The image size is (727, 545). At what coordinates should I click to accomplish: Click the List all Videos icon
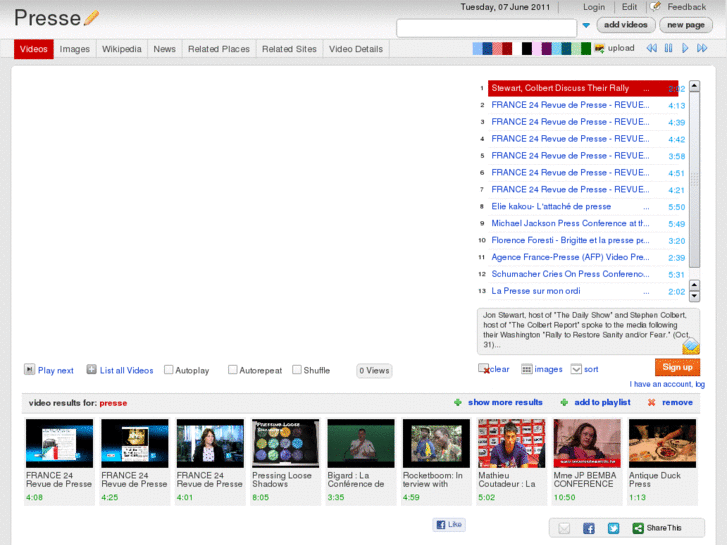91,370
